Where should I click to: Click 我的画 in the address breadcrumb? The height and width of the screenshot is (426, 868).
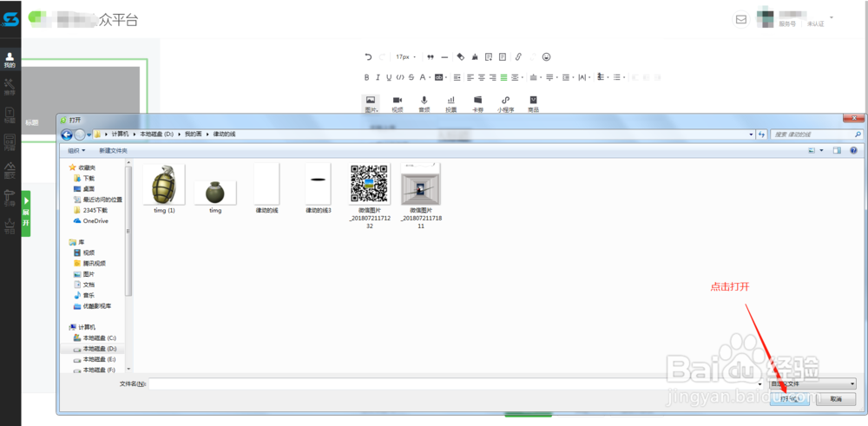(x=194, y=134)
